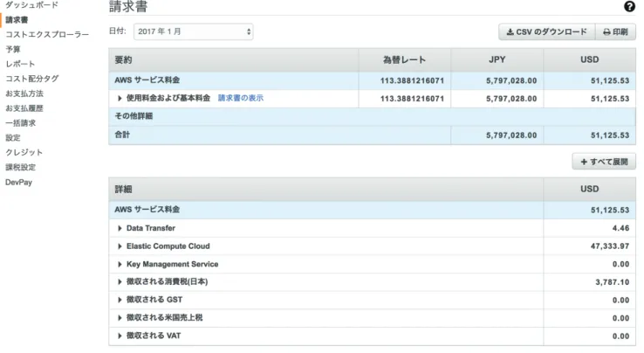Click the 47,333.97 Elastic Compute Cloud amount
Viewport: 644px width, 353px height.
[x=610, y=246]
